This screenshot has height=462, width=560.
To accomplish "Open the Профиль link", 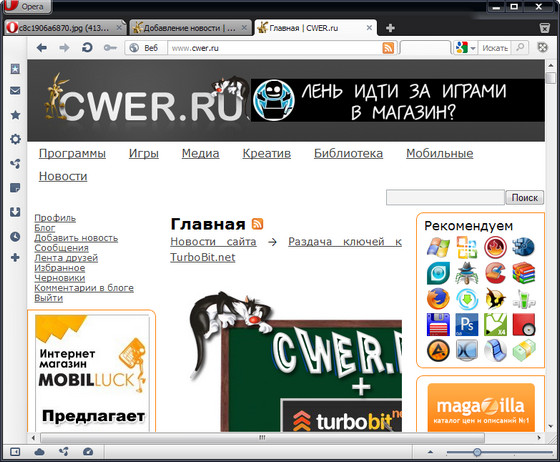I will [55, 218].
